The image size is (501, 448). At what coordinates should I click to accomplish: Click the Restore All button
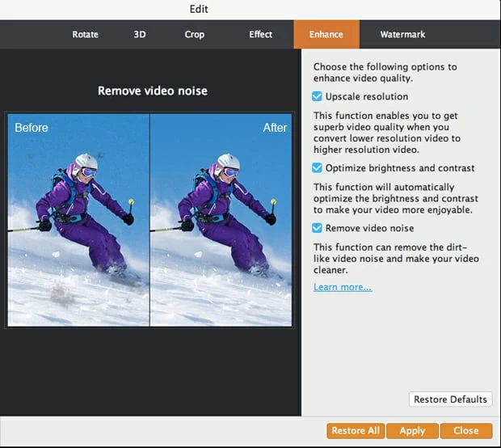[355, 431]
